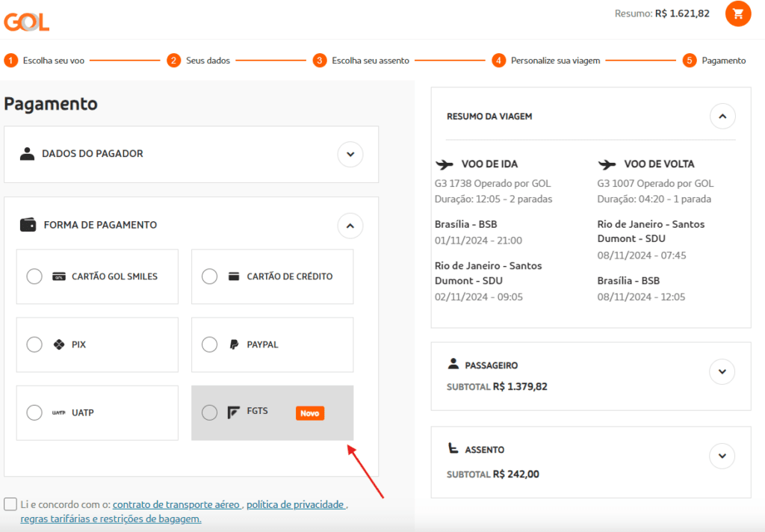Click the PayPal logo icon

[234, 344]
